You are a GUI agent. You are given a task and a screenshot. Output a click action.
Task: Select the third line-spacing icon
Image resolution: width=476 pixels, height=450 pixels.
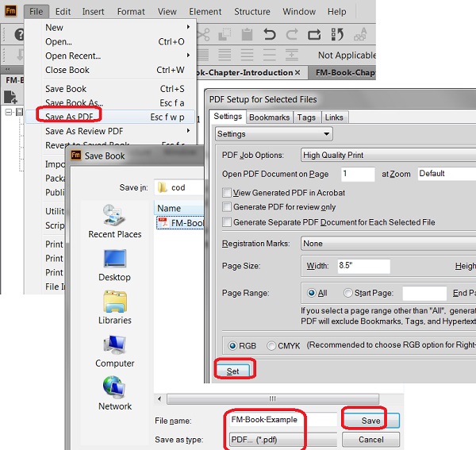pos(247,56)
